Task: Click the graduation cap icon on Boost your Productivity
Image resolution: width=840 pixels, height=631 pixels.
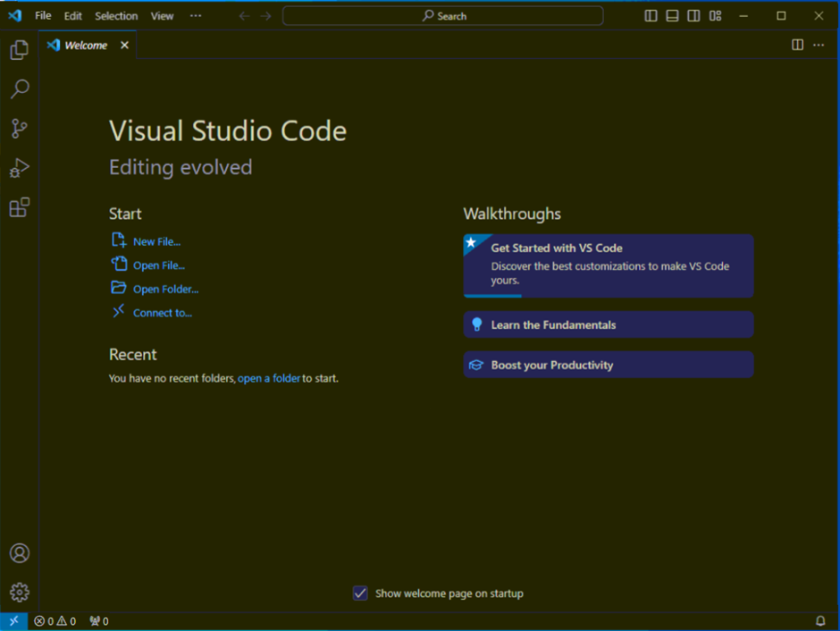Action: click(x=476, y=365)
